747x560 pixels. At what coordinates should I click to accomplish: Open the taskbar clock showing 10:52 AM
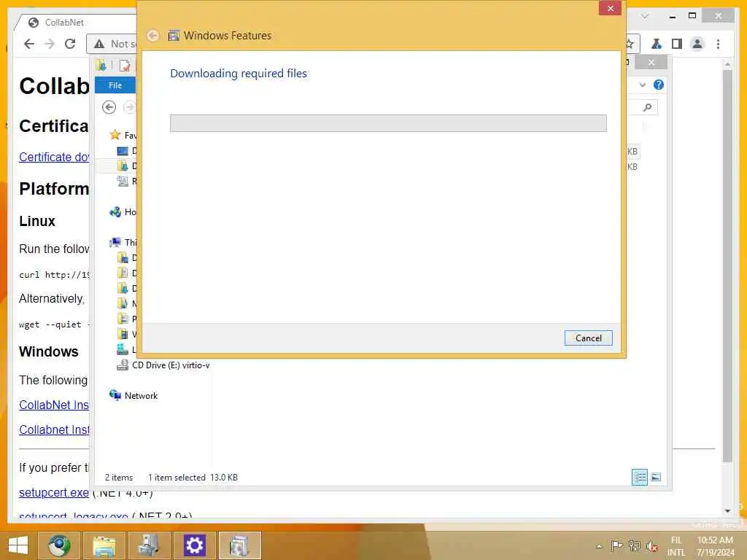tap(715, 546)
